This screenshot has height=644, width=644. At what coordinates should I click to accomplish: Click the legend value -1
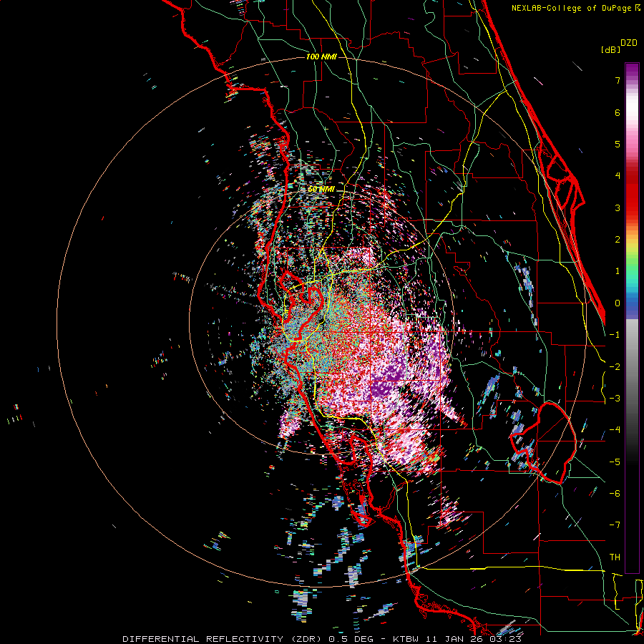[x=615, y=335]
